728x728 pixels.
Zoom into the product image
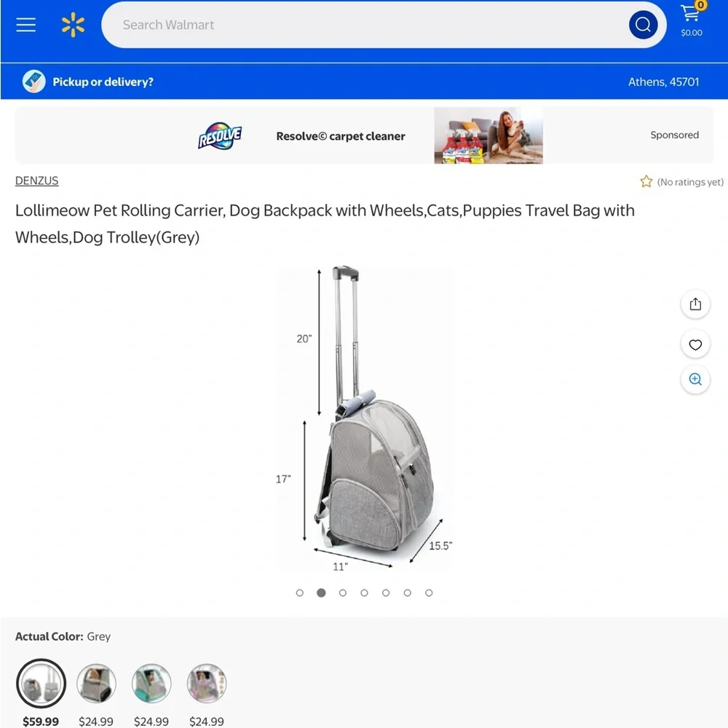click(x=695, y=379)
